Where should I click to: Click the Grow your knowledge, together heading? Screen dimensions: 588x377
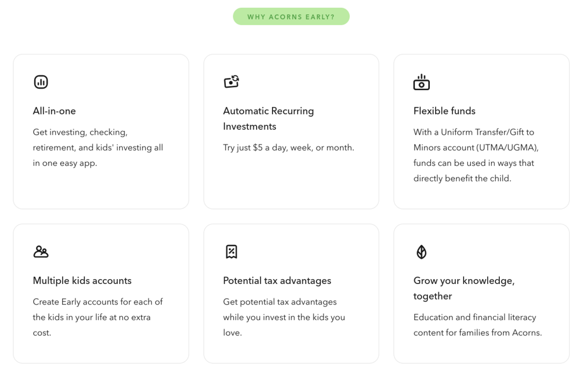tap(464, 288)
